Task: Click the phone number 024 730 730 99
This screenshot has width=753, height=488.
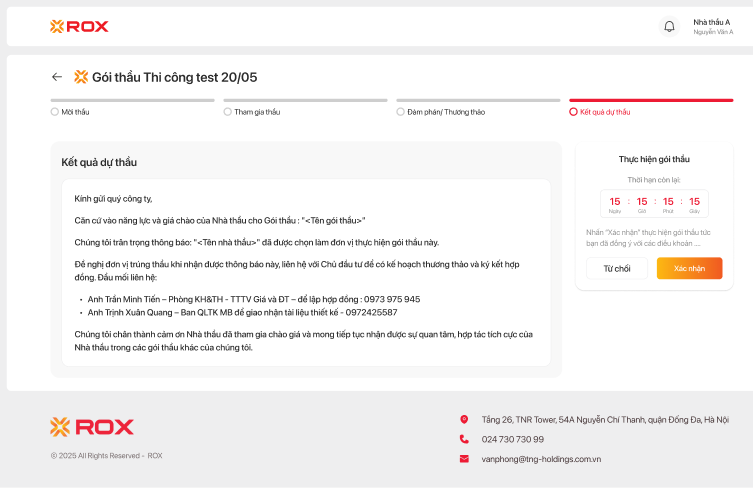Action: coord(513,439)
